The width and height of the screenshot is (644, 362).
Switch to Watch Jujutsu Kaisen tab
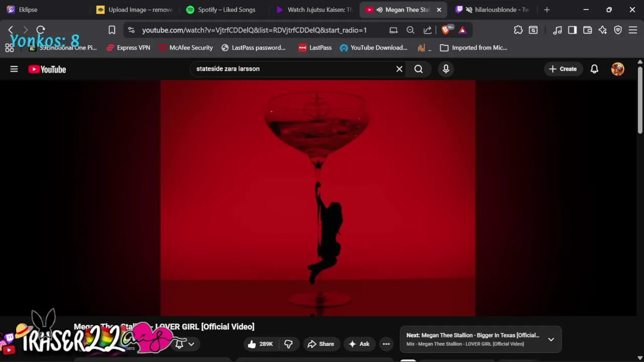point(315,10)
